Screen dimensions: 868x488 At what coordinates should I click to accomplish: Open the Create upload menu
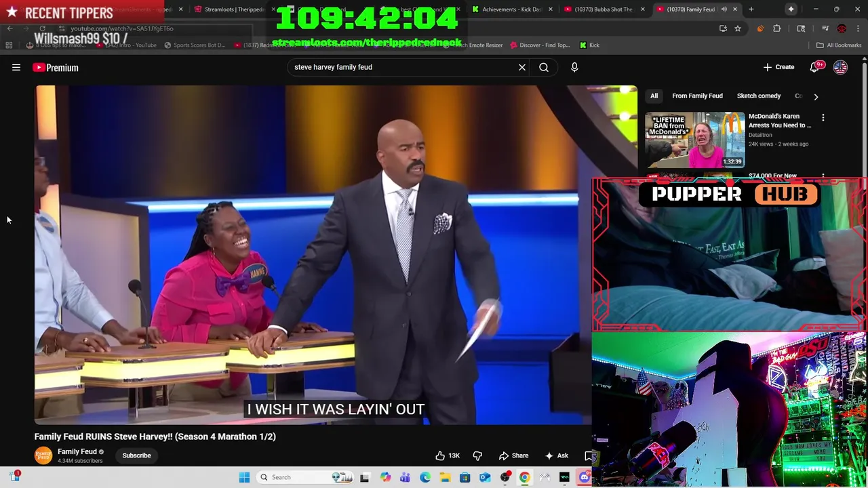click(x=778, y=67)
